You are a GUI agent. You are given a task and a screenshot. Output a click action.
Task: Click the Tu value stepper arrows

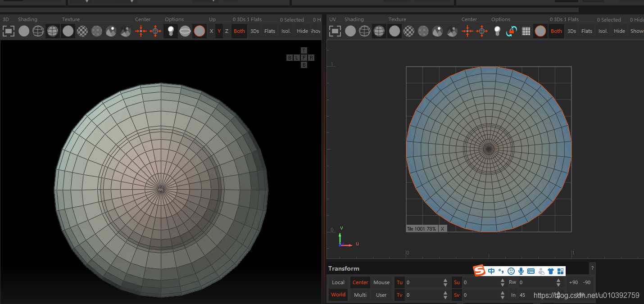(x=445, y=282)
